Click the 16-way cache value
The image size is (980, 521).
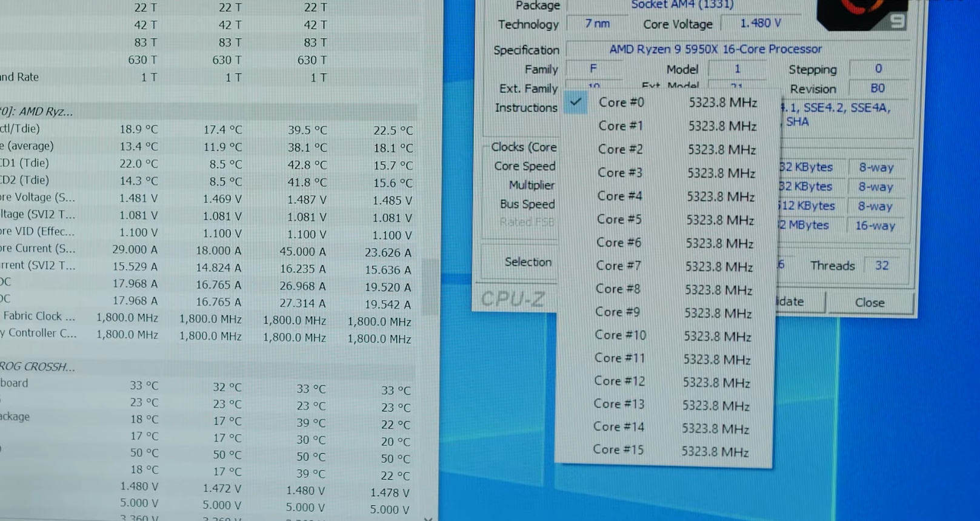pyautogui.click(x=875, y=226)
